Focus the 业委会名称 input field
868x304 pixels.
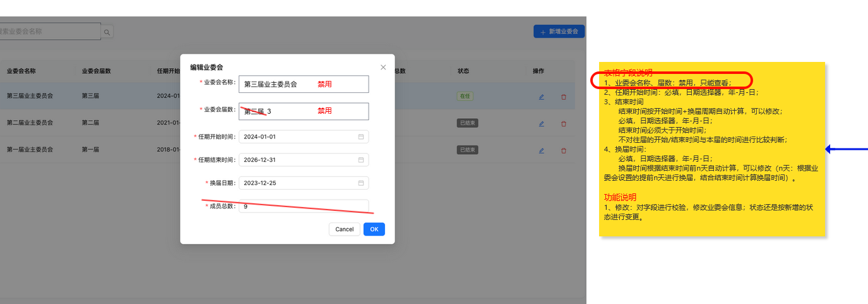303,84
